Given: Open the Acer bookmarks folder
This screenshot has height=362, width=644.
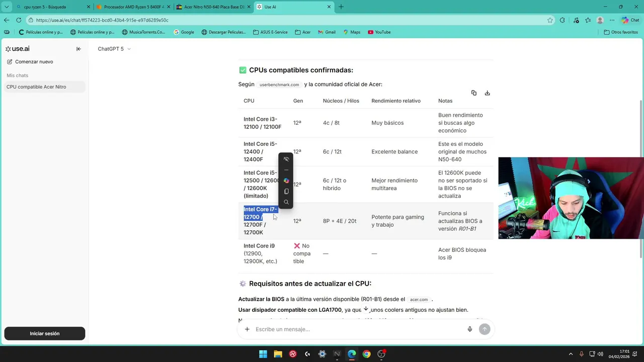Looking at the screenshot, I should 302,32.
